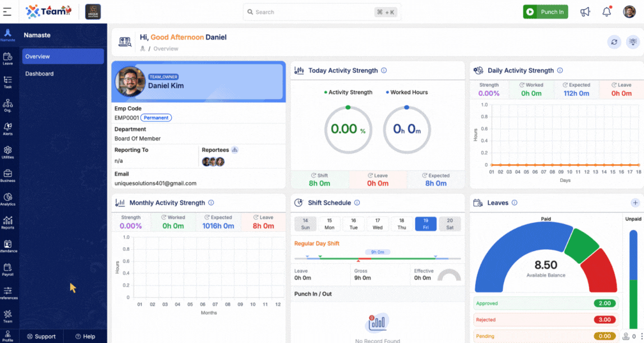The image size is (644, 343).
Task: Select the Dashboard menu item
Action: pyautogui.click(x=40, y=74)
